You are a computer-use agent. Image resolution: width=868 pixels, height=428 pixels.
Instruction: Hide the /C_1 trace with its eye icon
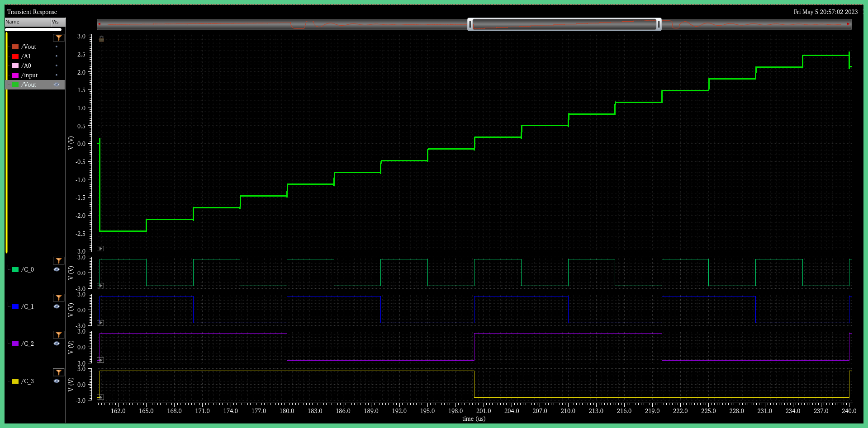tap(57, 306)
